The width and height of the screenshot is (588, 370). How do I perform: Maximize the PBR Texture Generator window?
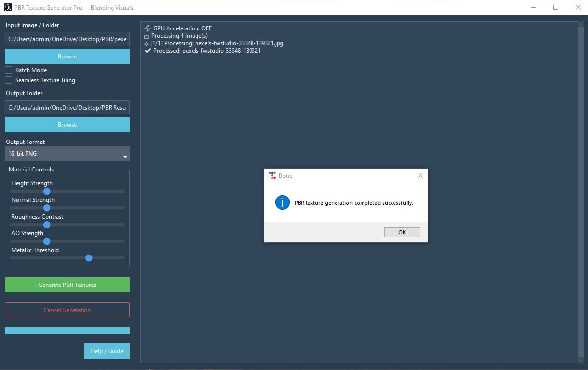coord(556,7)
